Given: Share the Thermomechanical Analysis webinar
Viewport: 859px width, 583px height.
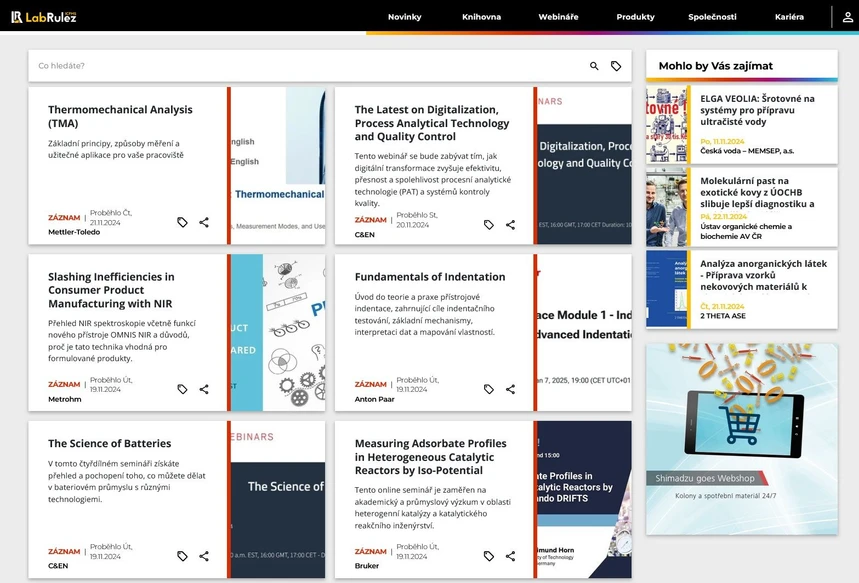Looking at the screenshot, I should pos(204,222).
